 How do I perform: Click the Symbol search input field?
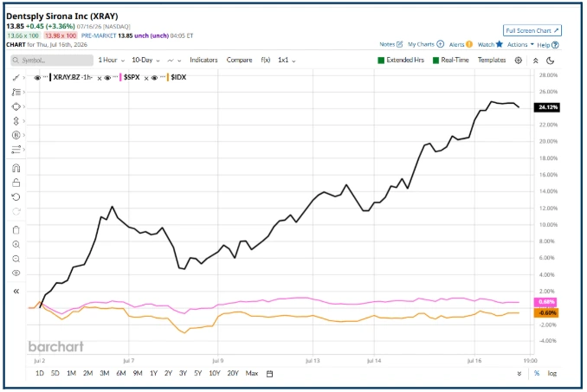click(52, 61)
